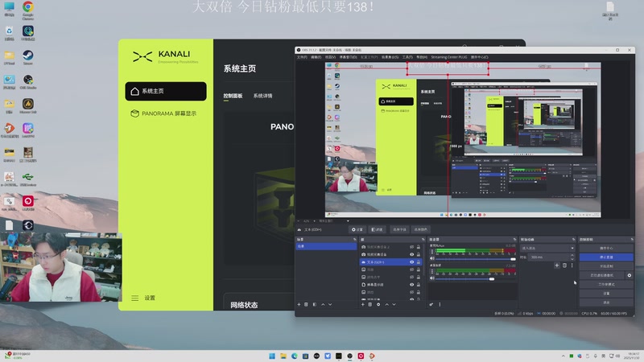Add a new scene with plus icon
Viewport: 644px width, 362px height.
299,305
